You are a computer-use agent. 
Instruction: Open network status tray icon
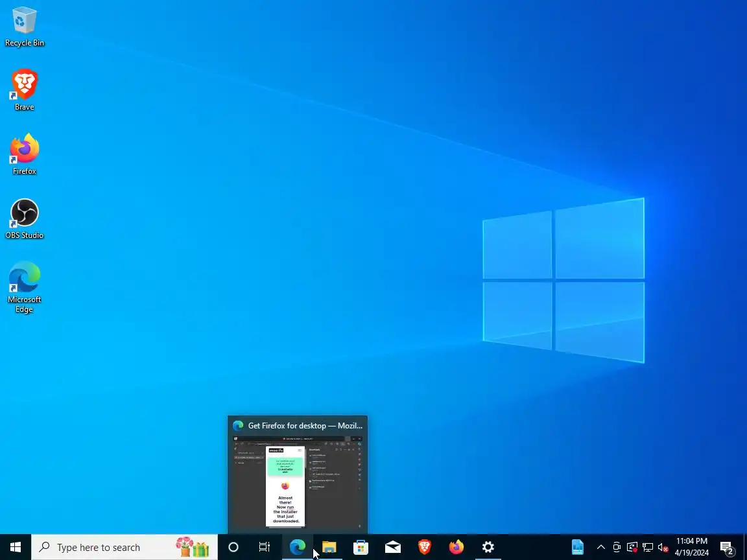[x=647, y=547]
